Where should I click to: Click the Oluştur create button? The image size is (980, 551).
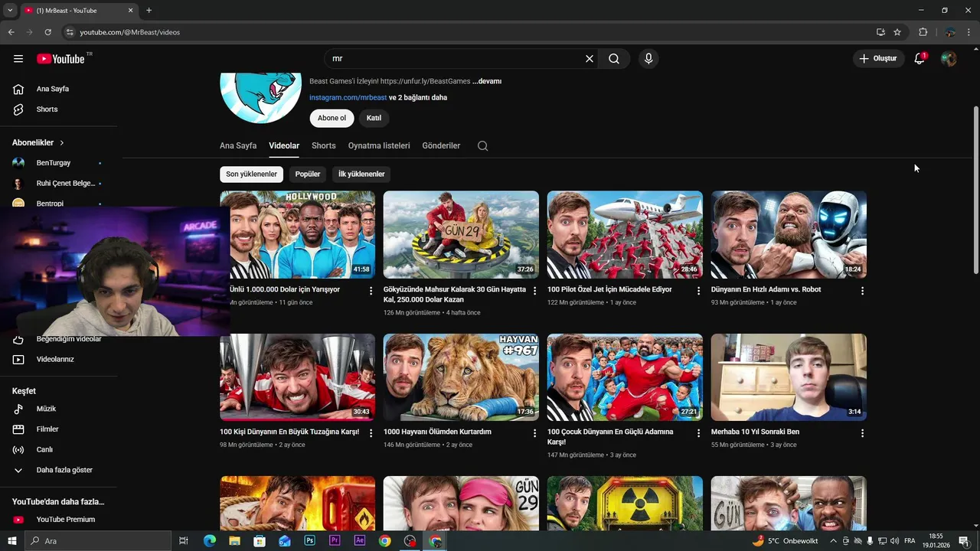[878, 59]
